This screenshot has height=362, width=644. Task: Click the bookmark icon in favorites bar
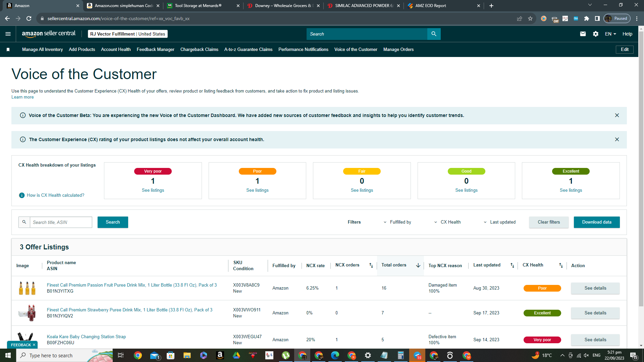tap(8, 50)
